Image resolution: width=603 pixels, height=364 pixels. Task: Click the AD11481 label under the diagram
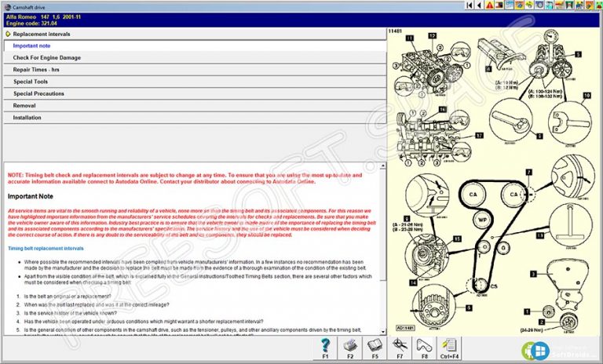pyautogui.click(x=405, y=328)
